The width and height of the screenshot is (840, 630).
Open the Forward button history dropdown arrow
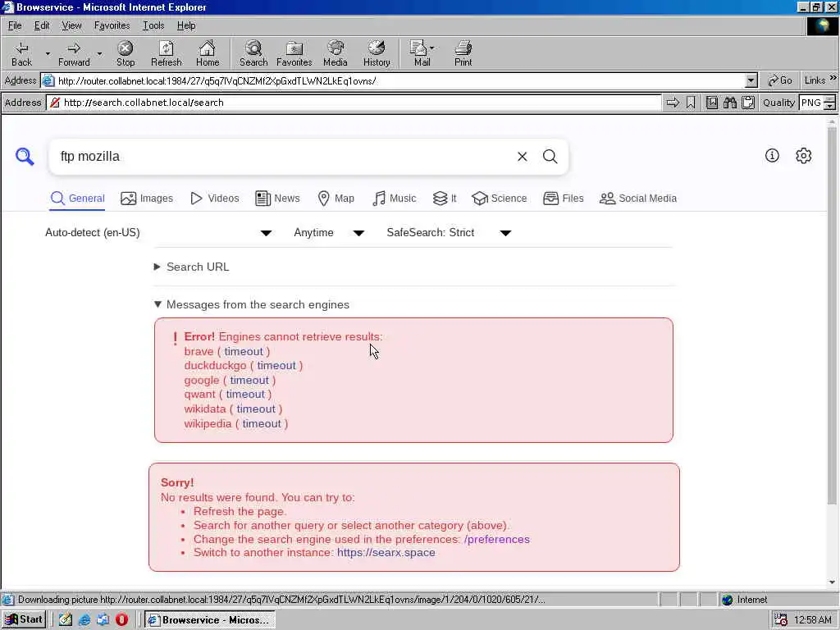point(99,53)
